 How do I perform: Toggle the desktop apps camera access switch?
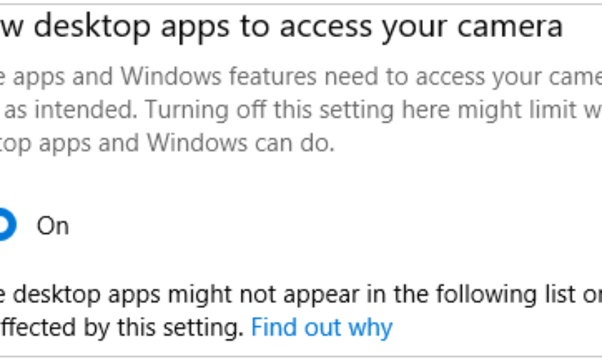coord(6,225)
